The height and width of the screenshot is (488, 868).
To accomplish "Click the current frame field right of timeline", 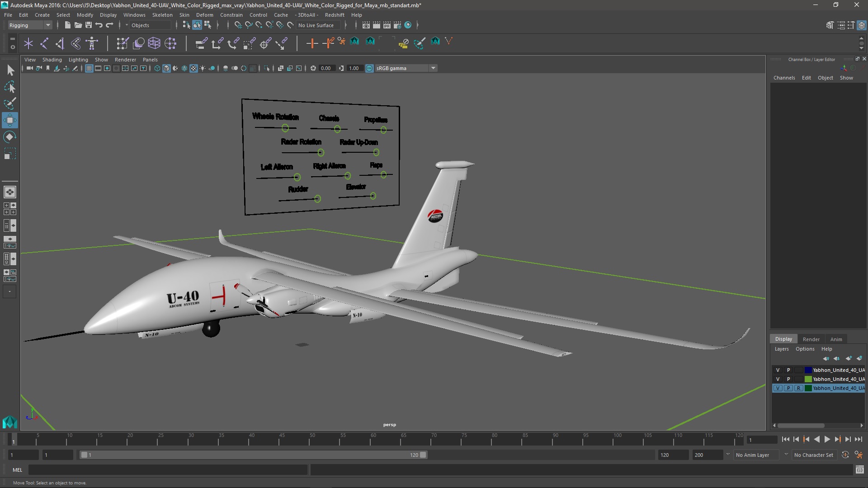I will click(761, 440).
